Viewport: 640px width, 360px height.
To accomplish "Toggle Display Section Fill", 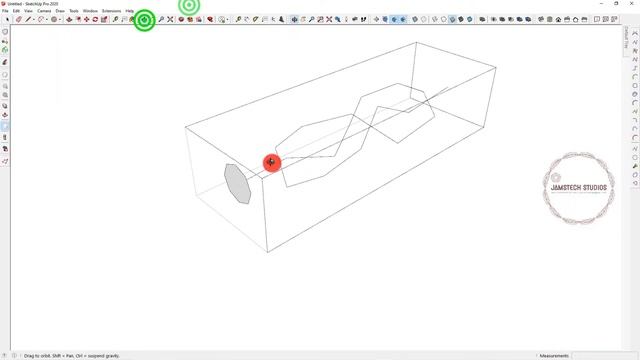I will 403,19.
